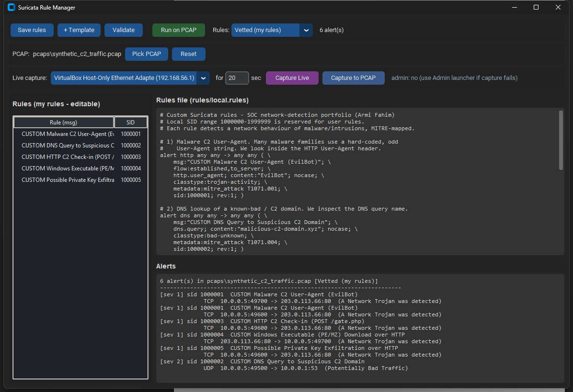Click SID cell 1000005
Viewport: 573px width, 392px height.
[x=131, y=180]
